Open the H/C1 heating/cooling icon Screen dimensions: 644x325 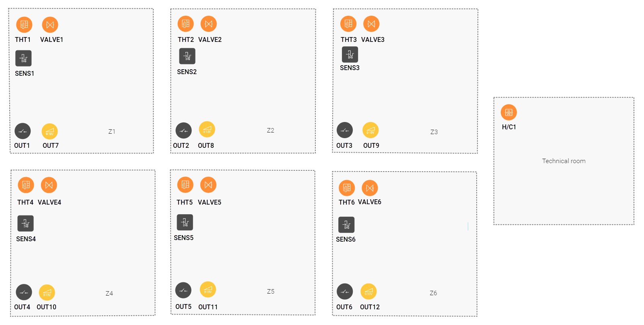click(509, 112)
